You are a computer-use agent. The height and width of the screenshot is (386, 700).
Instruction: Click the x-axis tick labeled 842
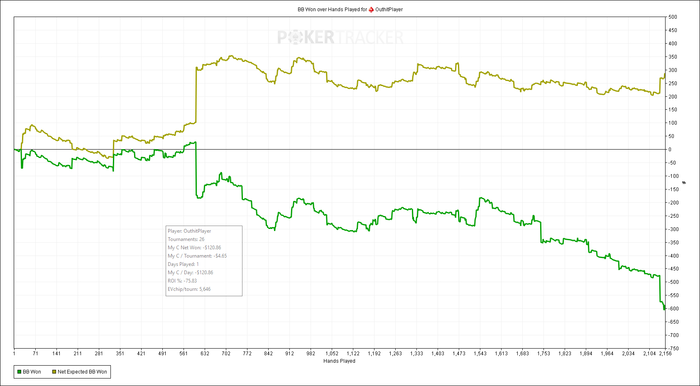(268, 353)
